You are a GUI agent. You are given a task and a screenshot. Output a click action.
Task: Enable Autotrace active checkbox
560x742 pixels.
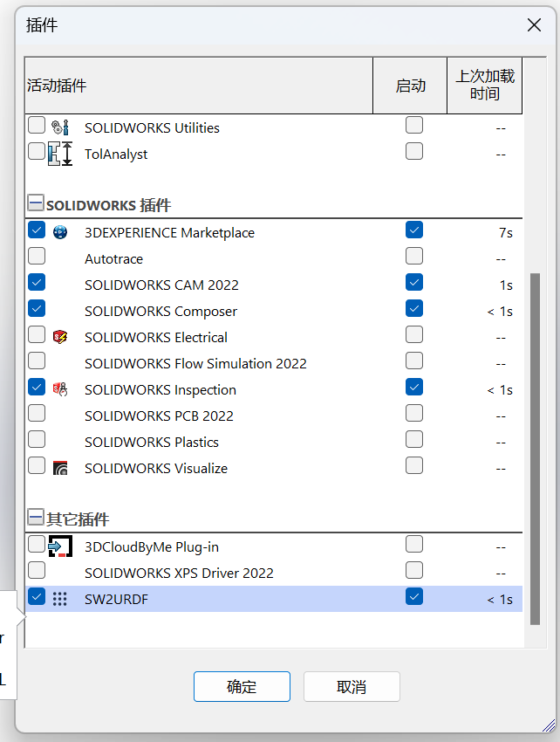[37, 256]
